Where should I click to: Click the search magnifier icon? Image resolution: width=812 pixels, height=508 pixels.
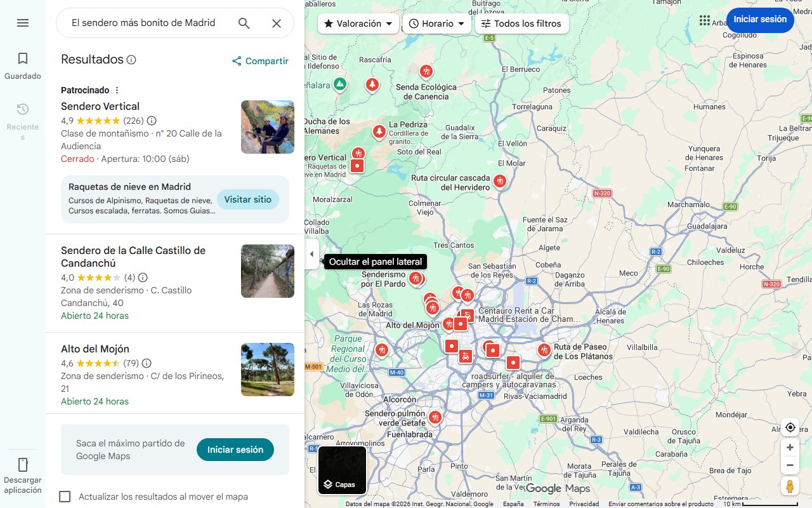(x=244, y=22)
